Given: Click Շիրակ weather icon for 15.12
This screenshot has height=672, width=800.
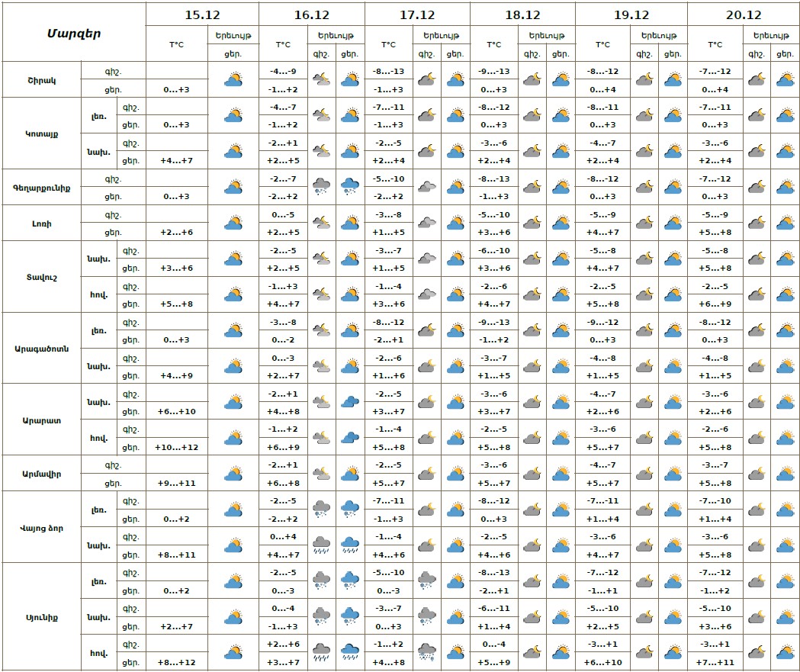Looking at the screenshot, I should (233, 79).
